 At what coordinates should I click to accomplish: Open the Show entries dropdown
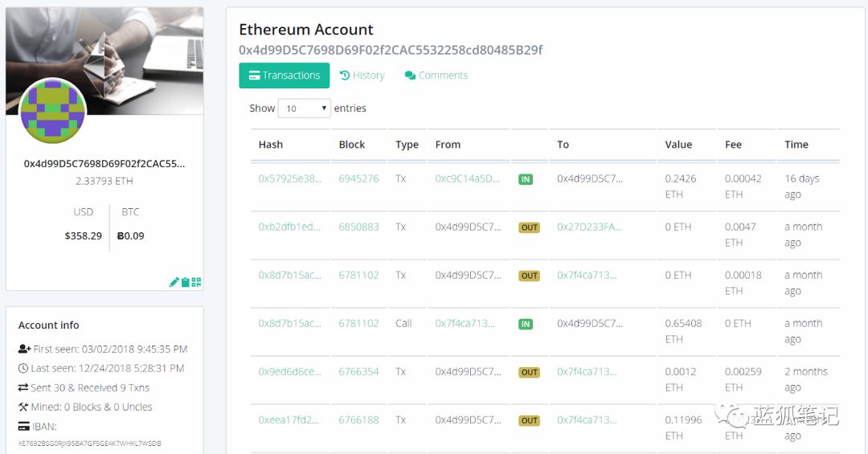coord(305,108)
